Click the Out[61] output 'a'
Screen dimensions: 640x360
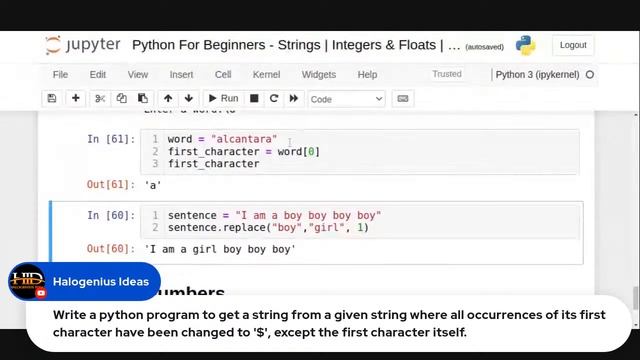click(153, 185)
